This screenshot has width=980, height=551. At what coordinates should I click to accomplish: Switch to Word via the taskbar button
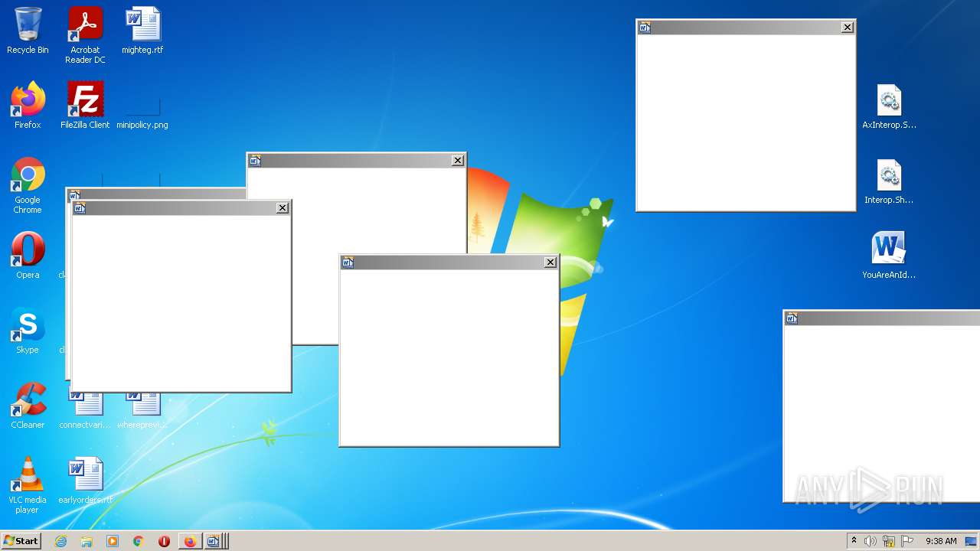214,541
